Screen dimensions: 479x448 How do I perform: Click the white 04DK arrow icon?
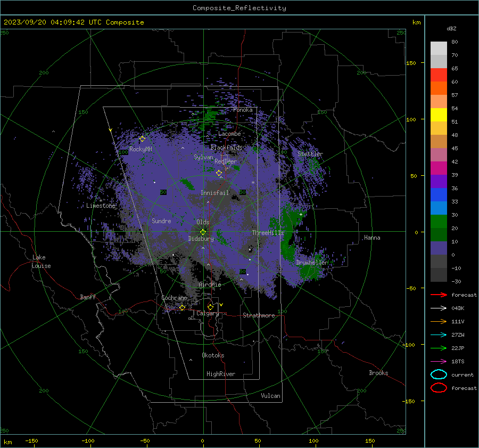(439, 308)
